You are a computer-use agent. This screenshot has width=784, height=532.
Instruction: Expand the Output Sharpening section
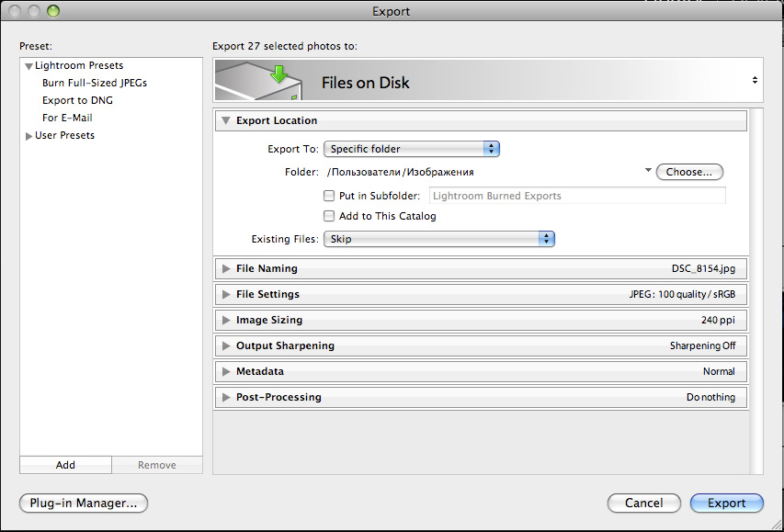click(226, 345)
